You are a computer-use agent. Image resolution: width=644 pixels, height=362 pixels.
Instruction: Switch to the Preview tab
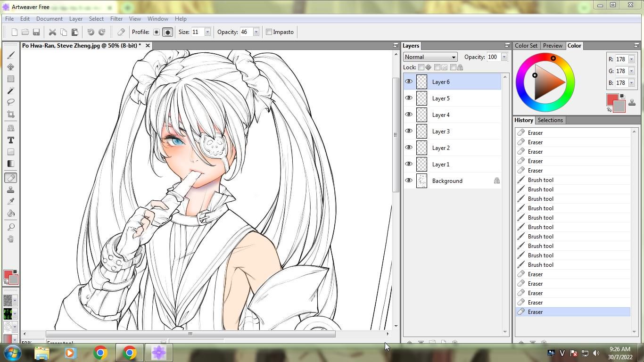[553, 46]
